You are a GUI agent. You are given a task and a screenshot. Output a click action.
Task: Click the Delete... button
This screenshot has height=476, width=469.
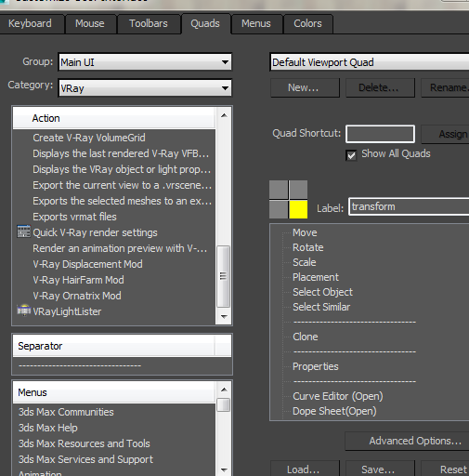click(x=380, y=87)
